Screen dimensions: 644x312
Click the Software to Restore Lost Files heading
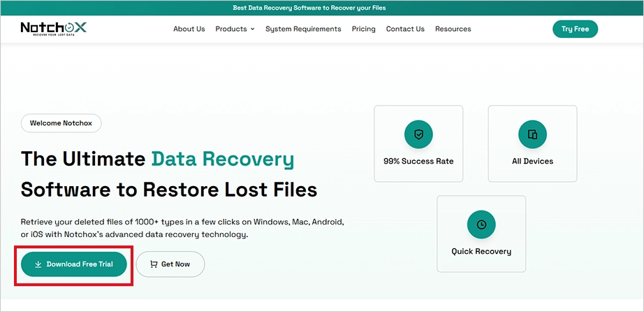click(169, 190)
